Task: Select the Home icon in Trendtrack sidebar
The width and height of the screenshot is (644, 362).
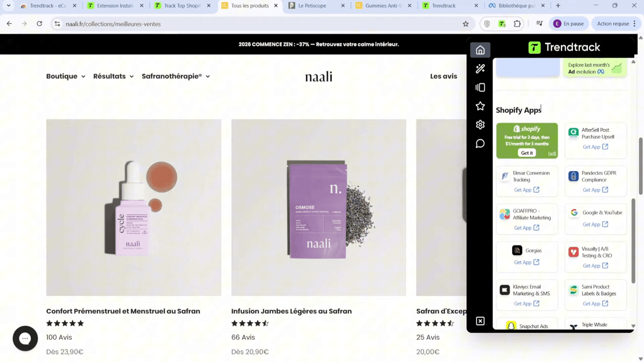Action: (480, 50)
